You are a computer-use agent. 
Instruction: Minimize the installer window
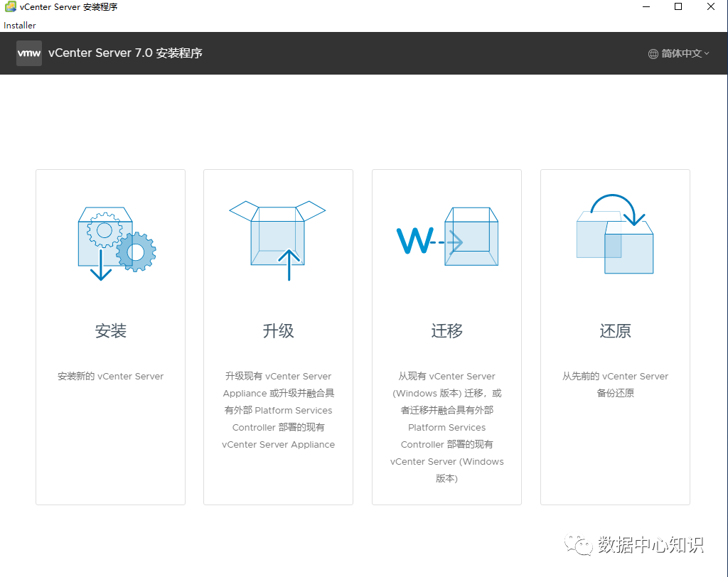[646, 6]
